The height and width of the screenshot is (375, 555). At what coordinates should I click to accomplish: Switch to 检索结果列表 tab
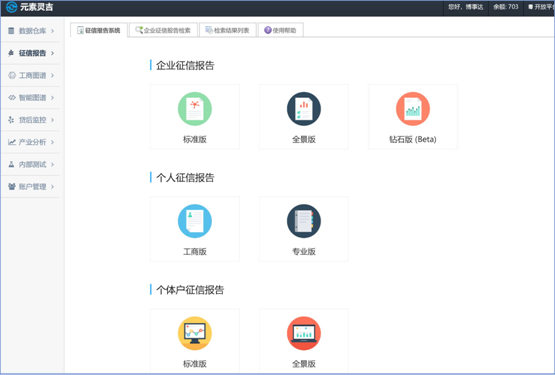228,30
